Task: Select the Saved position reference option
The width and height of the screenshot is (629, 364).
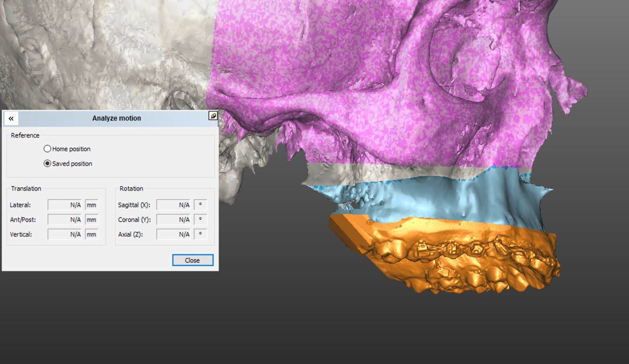Action: 48,164
